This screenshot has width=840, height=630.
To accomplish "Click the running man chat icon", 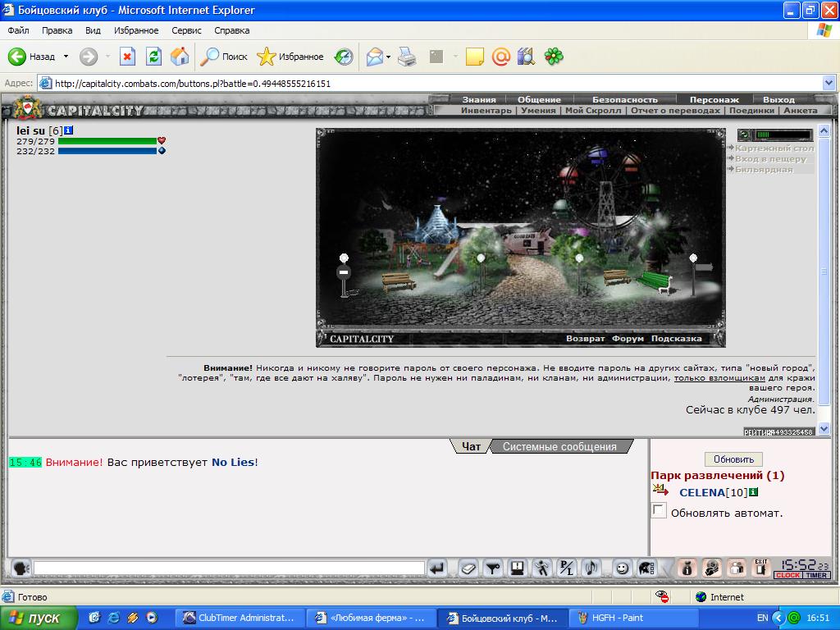I will [x=541, y=568].
